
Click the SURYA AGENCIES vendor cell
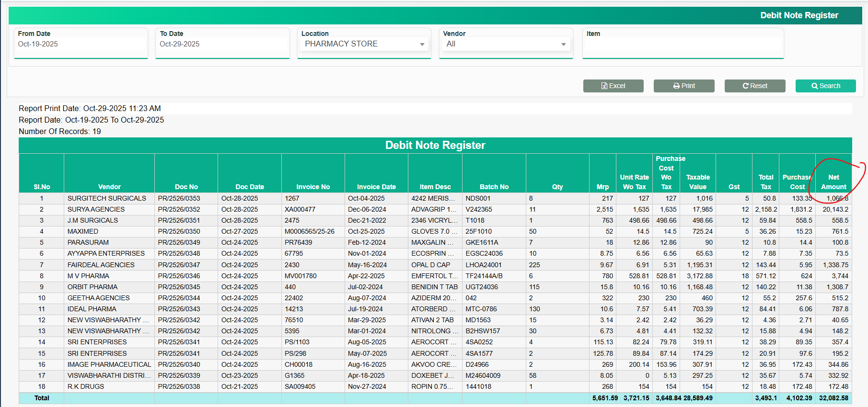pyautogui.click(x=96, y=209)
